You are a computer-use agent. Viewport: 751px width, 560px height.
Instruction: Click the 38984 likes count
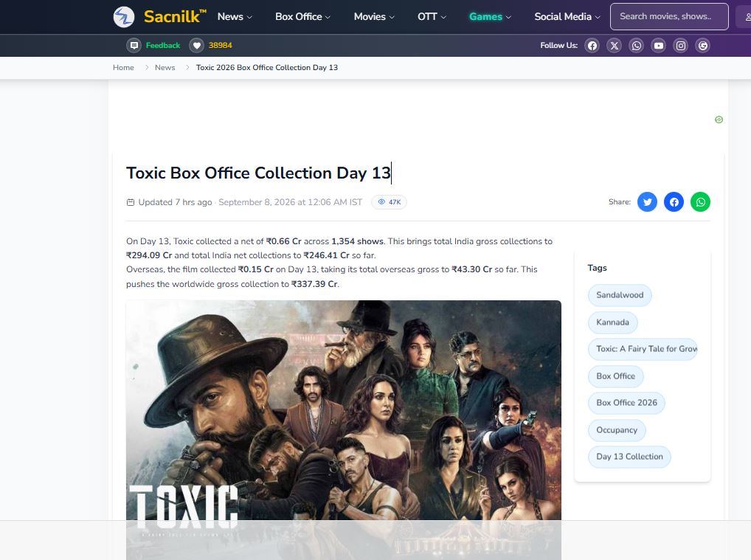(221, 46)
